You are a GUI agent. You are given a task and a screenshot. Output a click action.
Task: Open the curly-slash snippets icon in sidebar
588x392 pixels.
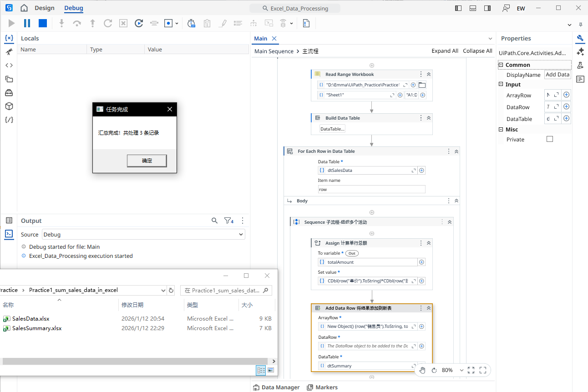pyautogui.click(x=9, y=120)
